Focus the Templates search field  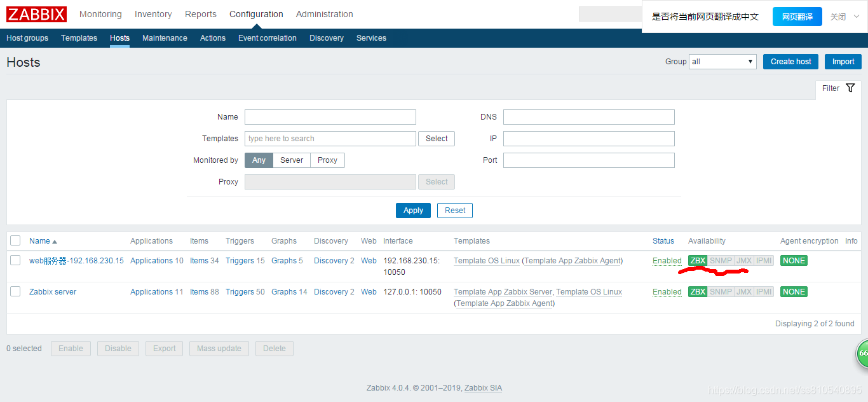(330, 139)
